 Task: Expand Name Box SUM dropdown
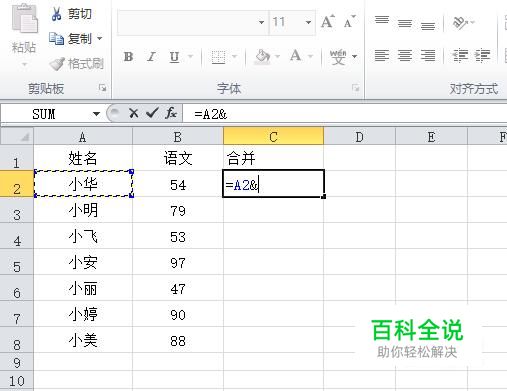tap(96, 114)
